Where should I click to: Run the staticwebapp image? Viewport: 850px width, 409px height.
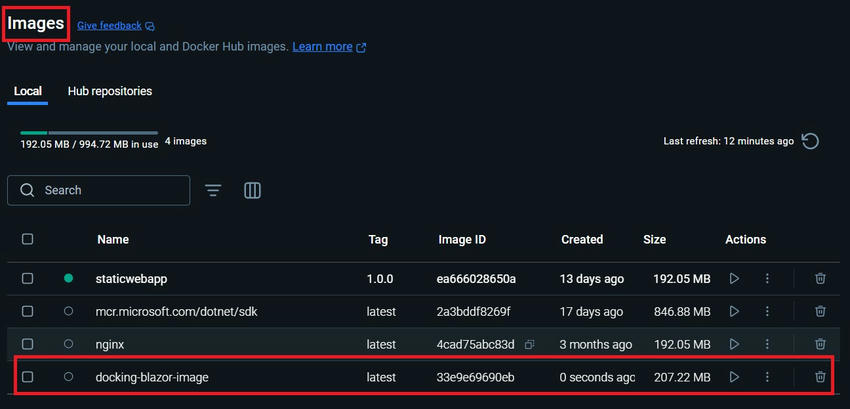tap(734, 279)
